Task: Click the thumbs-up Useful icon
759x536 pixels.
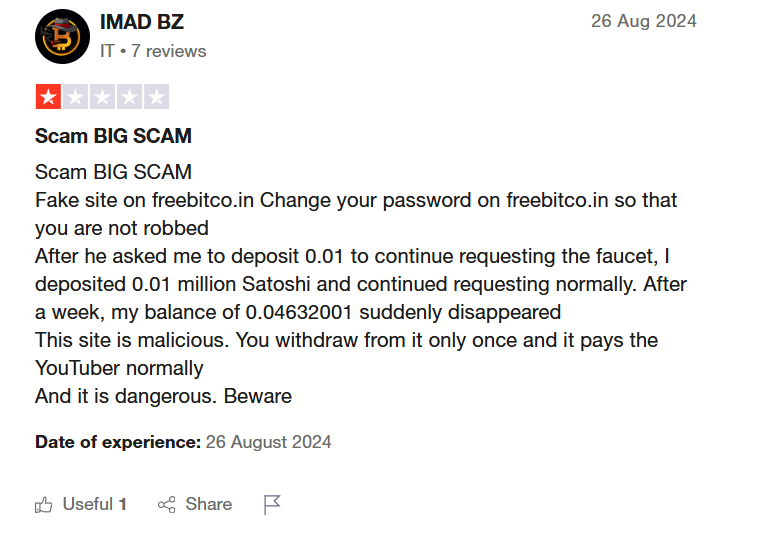Action: pos(44,505)
